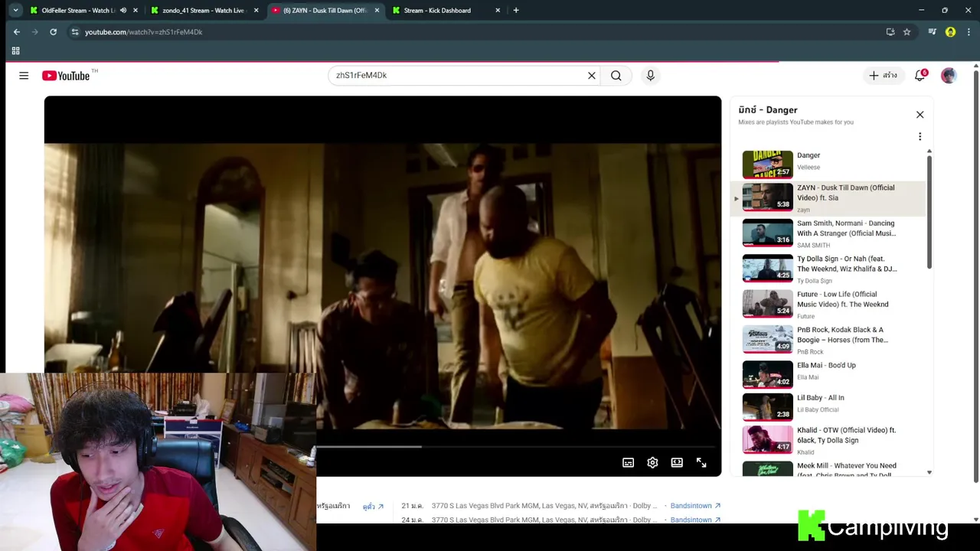Close the Kick Dashboard tab
The width and height of the screenshot is (980, 551).
click(x=498, y=11)
